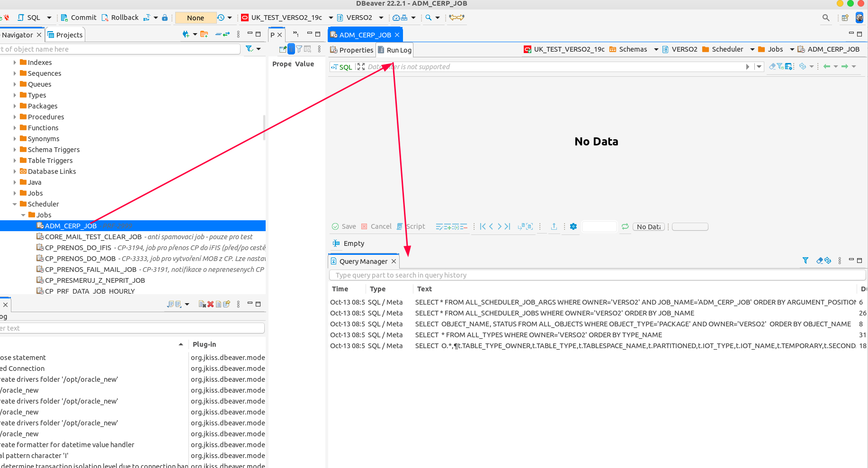Clear the Query Manager log
The width and height of the screenshot is (868, 468).
[x=820, y=260]
